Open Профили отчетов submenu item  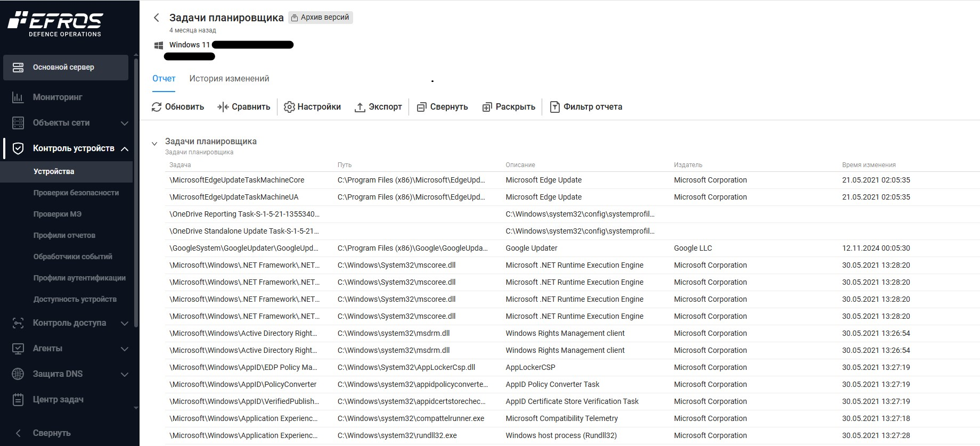pos(64,235)
